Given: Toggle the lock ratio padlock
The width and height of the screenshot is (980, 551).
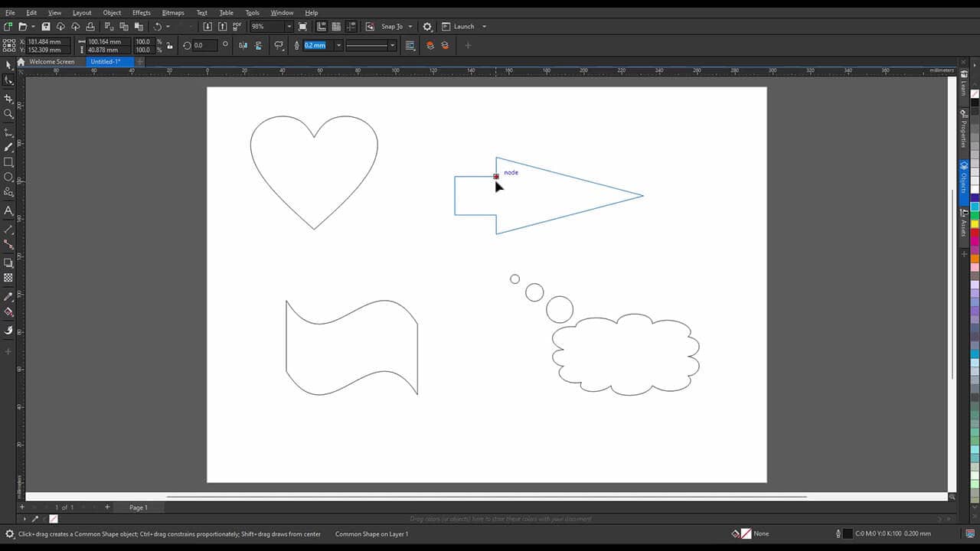Looking at the screenshot, I should pyautogui.click(x=169, y=45).
